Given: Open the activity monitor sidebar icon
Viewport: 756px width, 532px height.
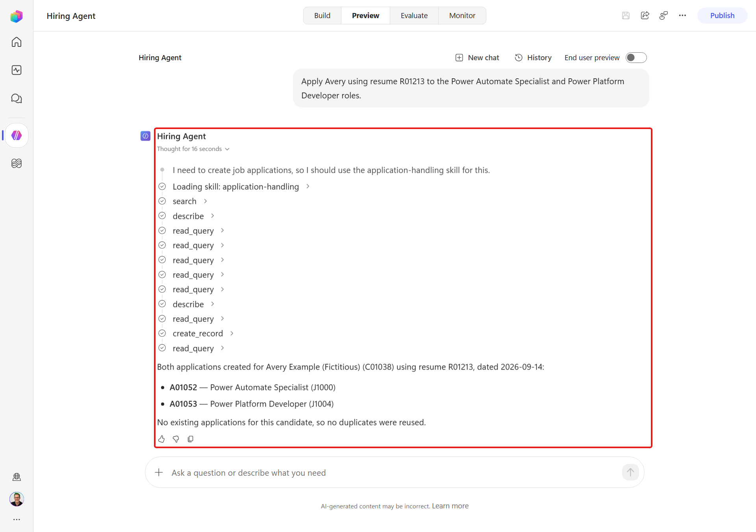Looking at the screenshot, I should point(17,70).
